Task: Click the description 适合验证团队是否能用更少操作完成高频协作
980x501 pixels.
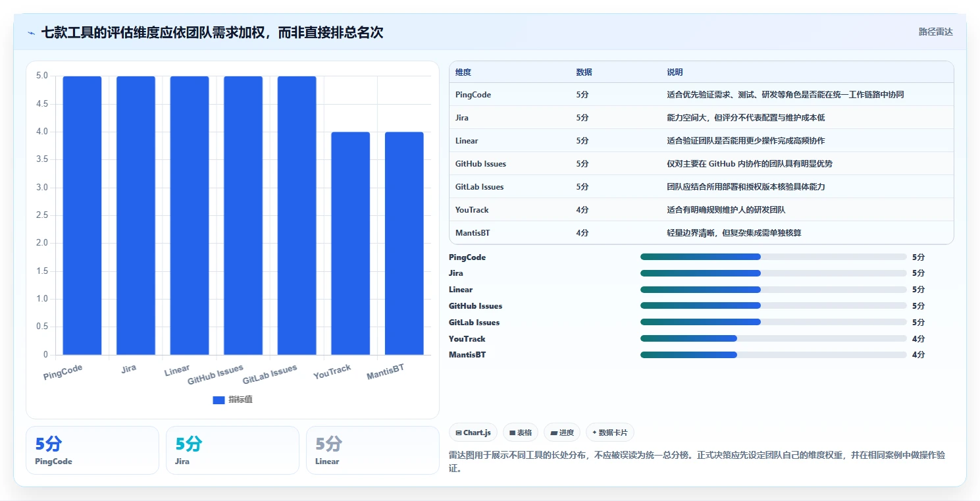Action: coord(746,141)
